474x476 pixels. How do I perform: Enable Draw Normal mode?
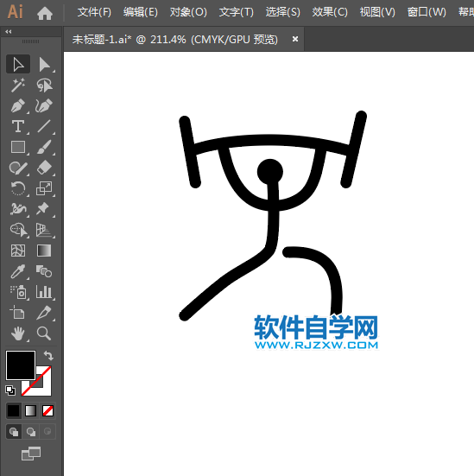14,432
